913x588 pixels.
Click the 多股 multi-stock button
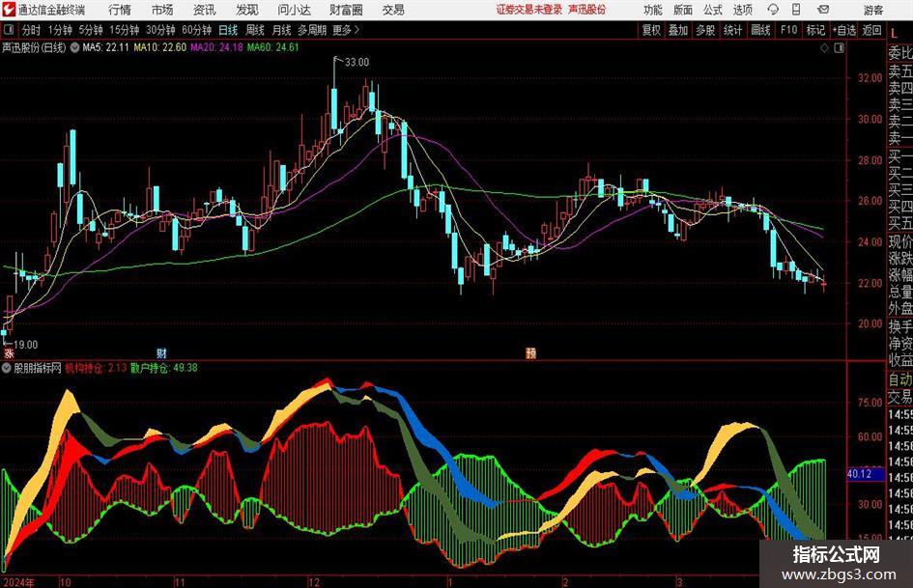705,30
